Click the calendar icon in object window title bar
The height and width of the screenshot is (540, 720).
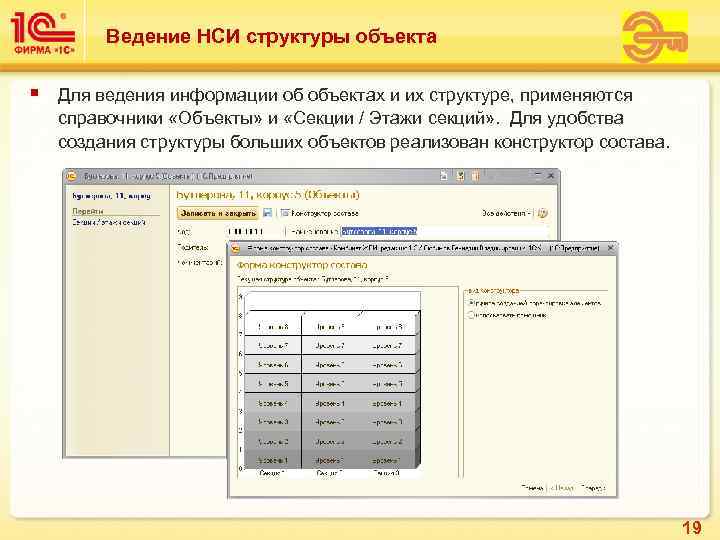point(476,175)
